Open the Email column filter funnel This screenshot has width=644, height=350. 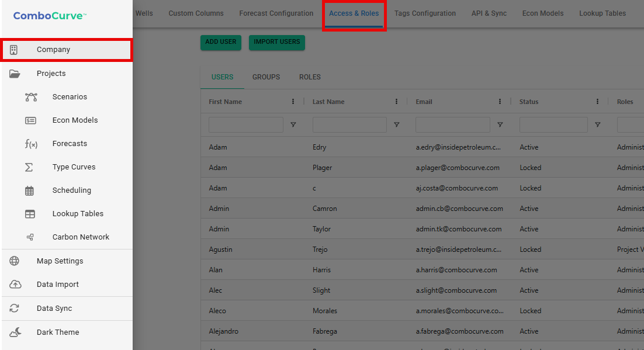[500, 124]
